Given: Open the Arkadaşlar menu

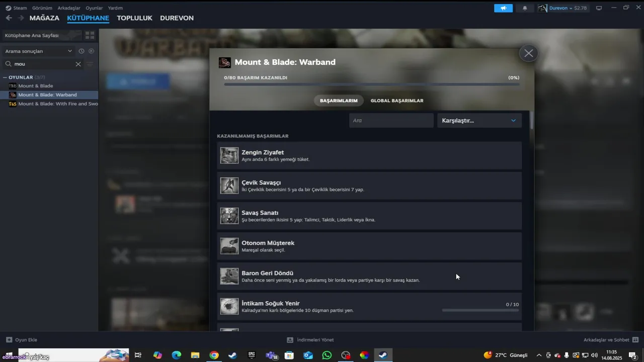Looking at the screenshot, I should tap(69, 8).
